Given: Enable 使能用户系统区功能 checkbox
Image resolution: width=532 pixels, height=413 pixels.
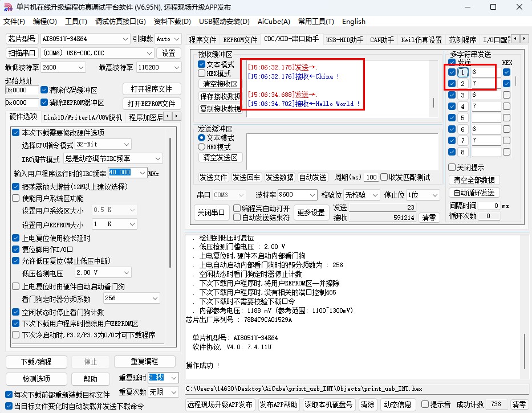Looking at the screenshot, I should [15, 198].
